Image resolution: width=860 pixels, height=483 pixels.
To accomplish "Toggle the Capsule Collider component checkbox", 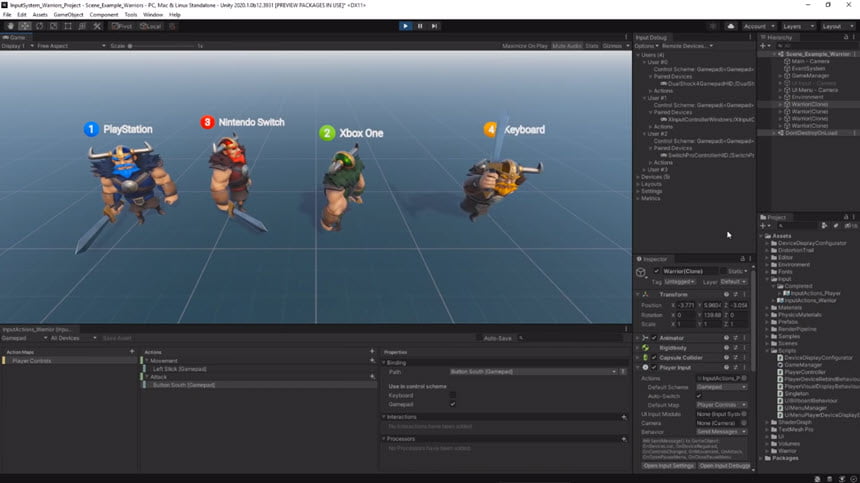I will pyautogui.click(x=654, y=358).
